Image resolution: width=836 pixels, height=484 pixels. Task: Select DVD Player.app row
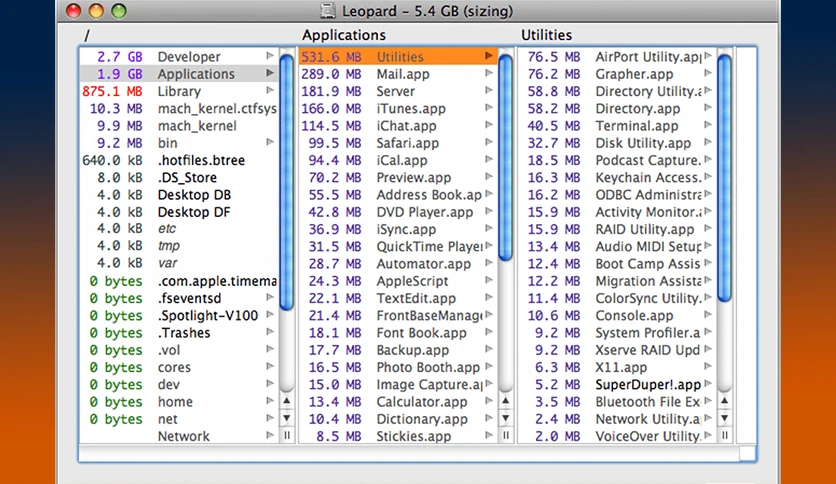click(x=398, y=212)
